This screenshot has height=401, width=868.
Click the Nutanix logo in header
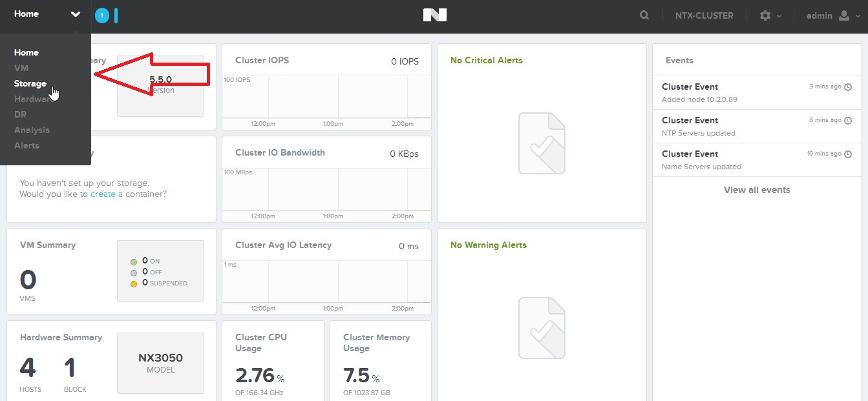(434, 15)
